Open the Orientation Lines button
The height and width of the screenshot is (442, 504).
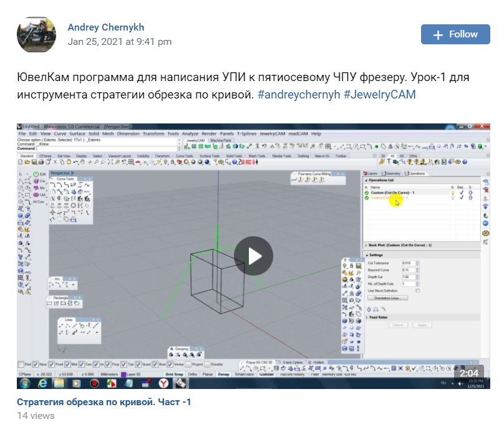[x=387, y=298]
